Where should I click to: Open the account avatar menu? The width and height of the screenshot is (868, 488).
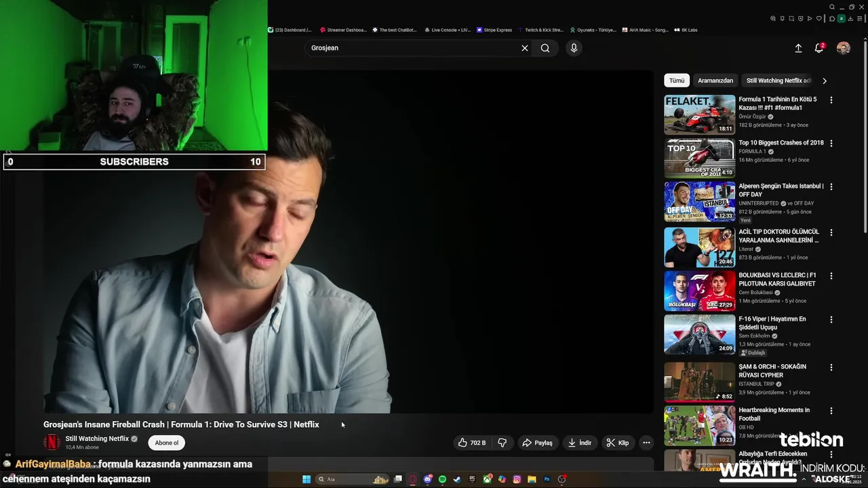coord(844,48)
